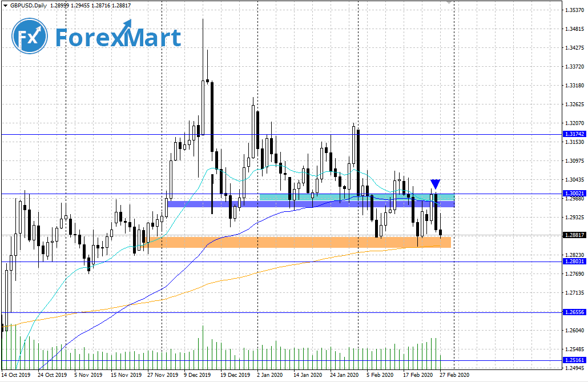Click the 1.35370 value on price scale

[574, 10]
